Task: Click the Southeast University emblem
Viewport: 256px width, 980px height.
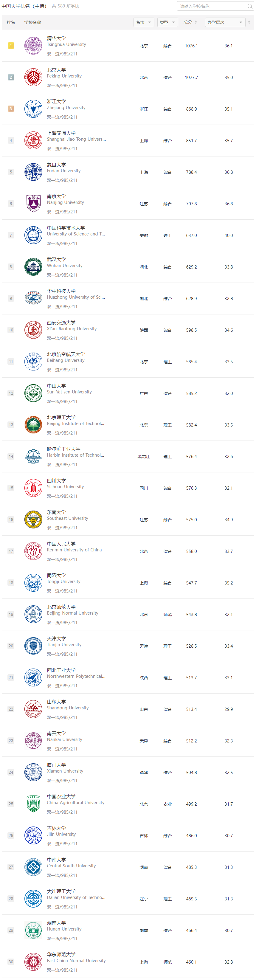Action: coord(33,519)
